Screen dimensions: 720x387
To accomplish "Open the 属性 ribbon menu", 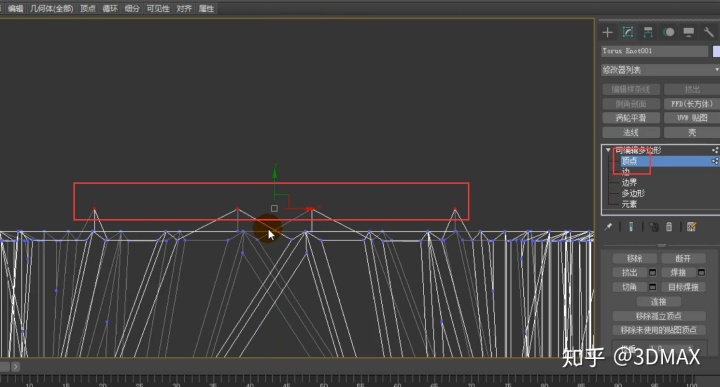I will click(x=206, y=8).
